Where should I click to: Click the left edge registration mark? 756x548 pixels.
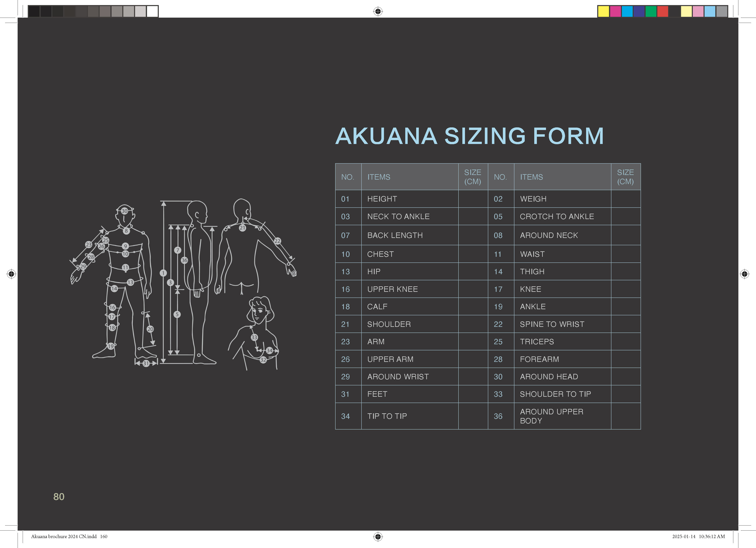11,274
